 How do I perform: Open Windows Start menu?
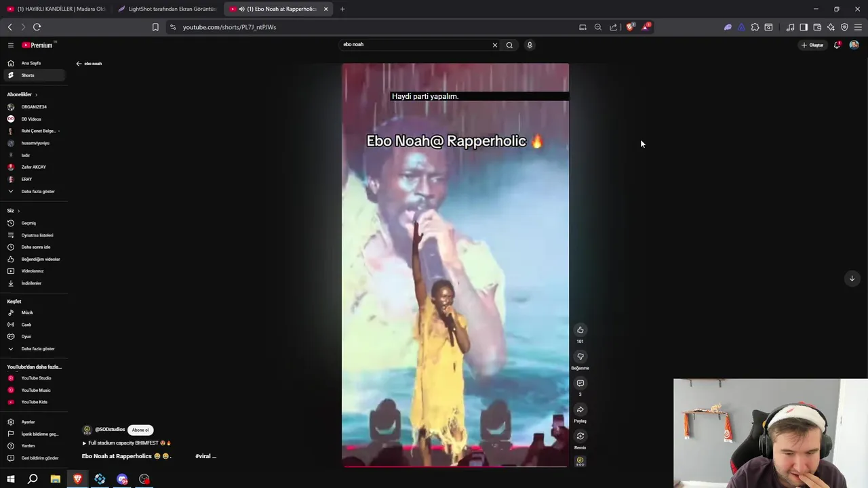(x=11, y=479)
